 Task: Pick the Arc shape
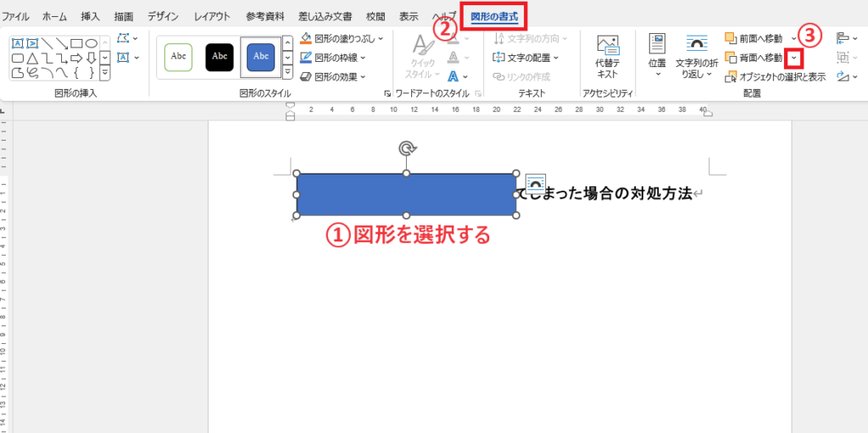pyautogui.click(x=47, y=73)
